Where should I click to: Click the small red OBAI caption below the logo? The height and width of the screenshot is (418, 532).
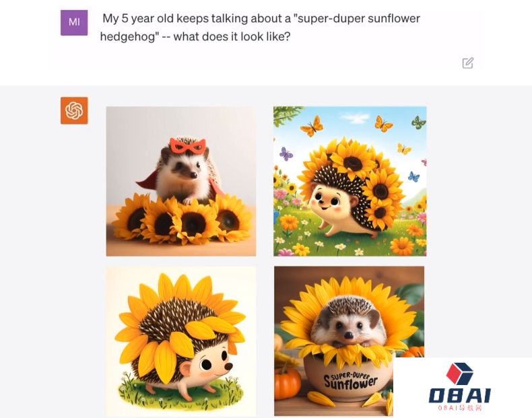click(459, 407)
